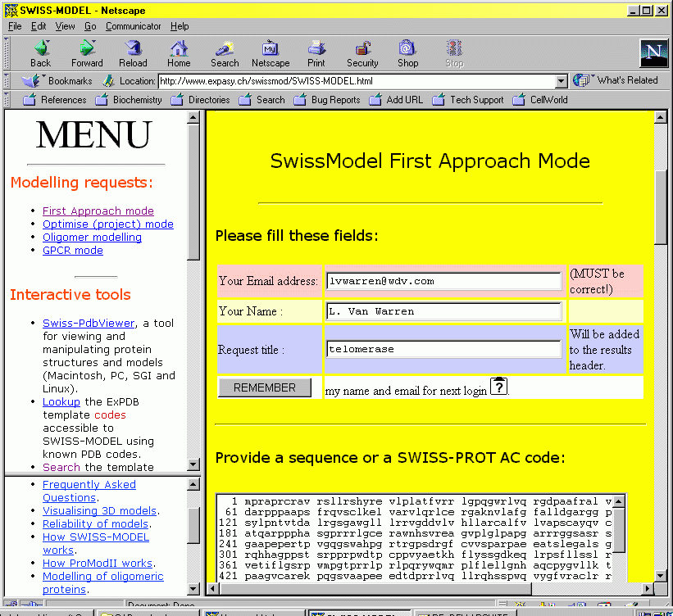Image resolution: width=673 pixels, height=616 pixels.
Task: Click the lower-left frame scroll down arrow
Action: click(193, 589)
